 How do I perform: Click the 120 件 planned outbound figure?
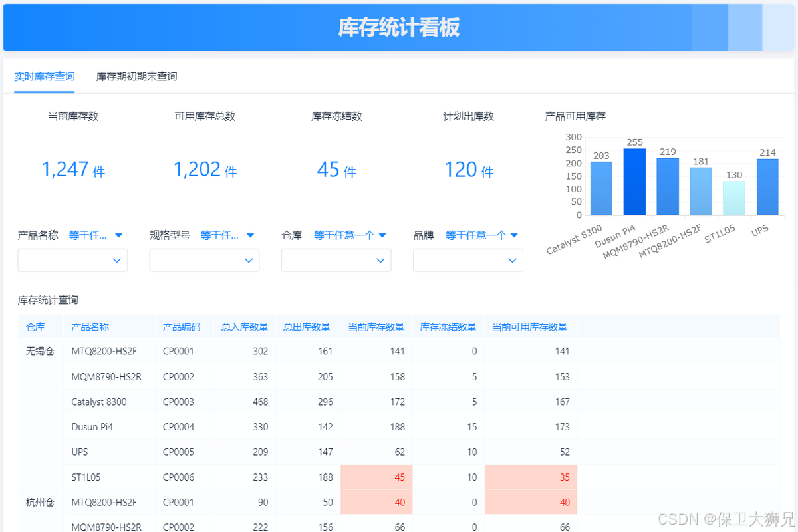(x=469, y=170)
